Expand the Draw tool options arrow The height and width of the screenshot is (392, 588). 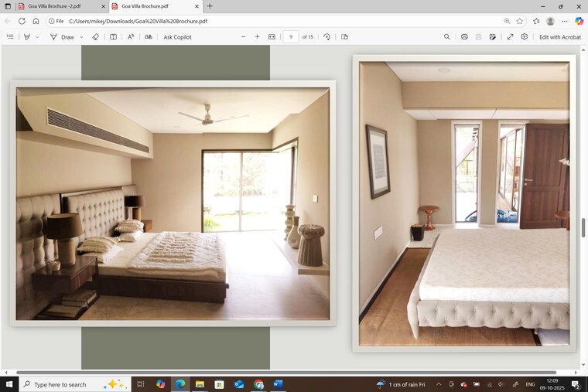coord(81,36)
